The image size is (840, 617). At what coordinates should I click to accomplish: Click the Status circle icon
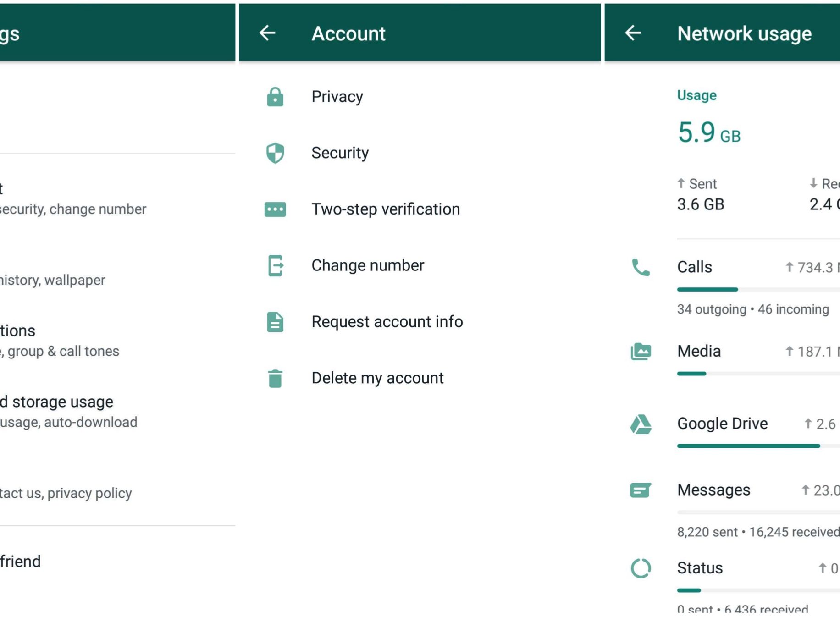point(641,568)
